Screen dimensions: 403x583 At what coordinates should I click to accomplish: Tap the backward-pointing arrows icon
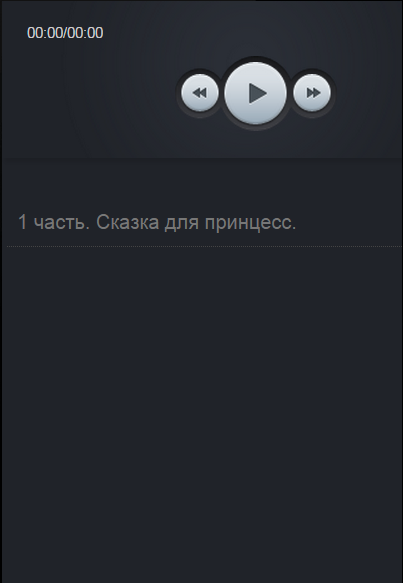click(200, 93)
